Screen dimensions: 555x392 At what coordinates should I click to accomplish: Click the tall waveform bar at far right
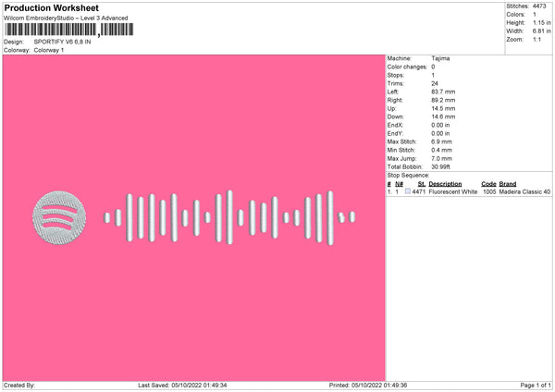(x=330, y=218)
